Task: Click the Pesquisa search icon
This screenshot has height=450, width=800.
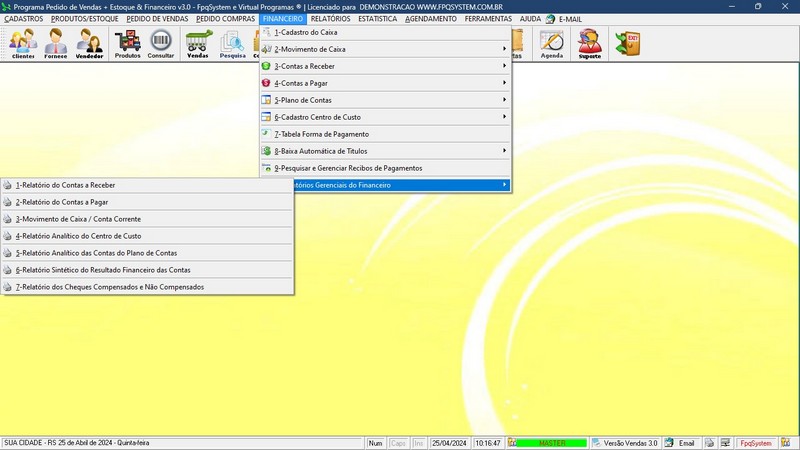Action: 233,43
